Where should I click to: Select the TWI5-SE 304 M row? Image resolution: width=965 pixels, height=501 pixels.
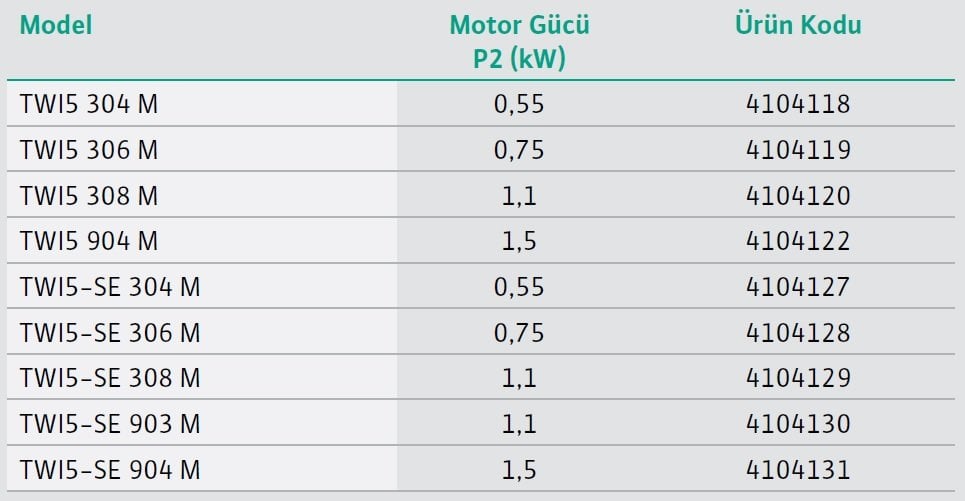pos(481,287)
